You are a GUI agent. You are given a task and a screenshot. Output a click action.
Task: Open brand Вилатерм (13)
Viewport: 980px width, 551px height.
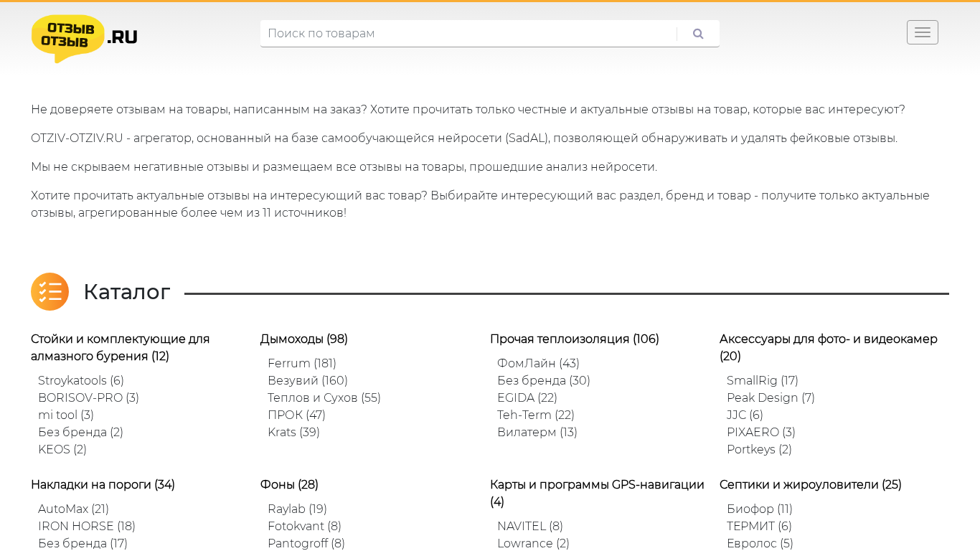coord(537,432)
